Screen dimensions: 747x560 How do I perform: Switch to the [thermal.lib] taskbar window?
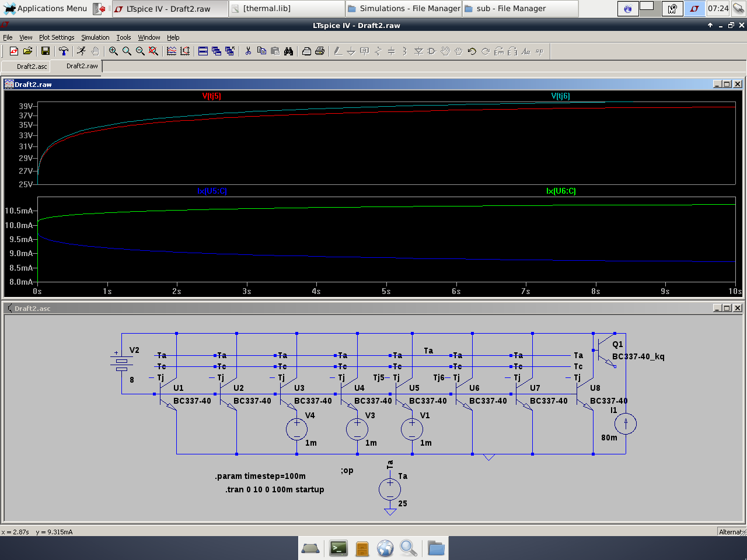click(x=287, y=9)
